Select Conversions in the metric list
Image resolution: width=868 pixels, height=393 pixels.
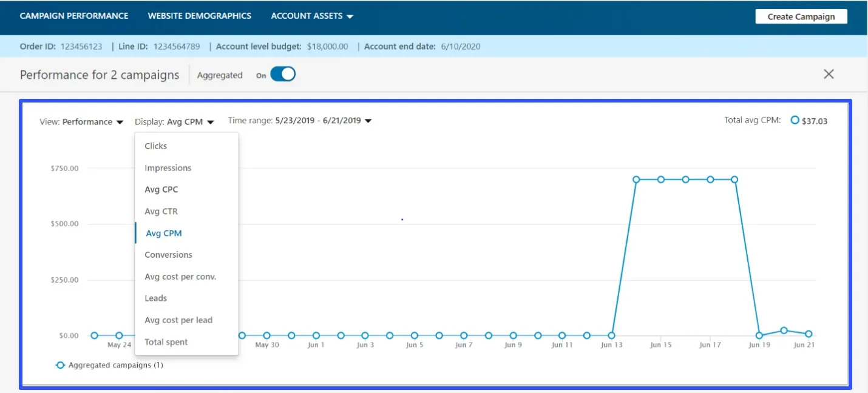(x=168, y=255)
